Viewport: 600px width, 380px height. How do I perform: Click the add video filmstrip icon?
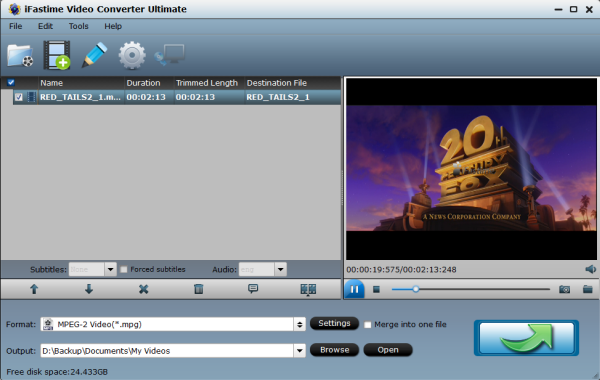pyautogui.click(x=57, y=55)
